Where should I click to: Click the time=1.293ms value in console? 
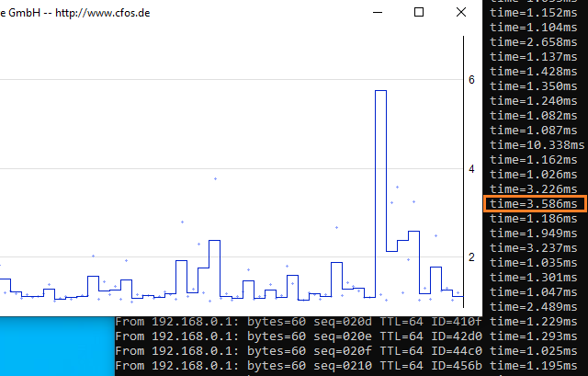533,336
